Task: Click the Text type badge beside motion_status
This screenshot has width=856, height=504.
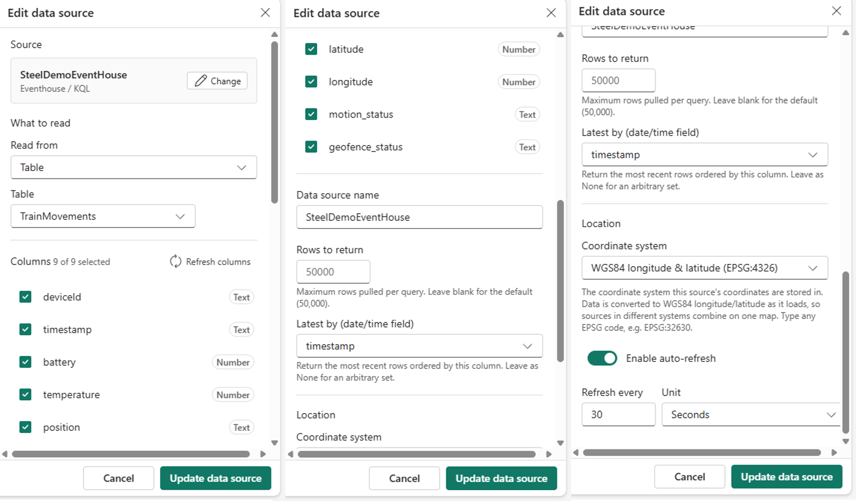Action: pyautogui.click(x=527, y=114)
